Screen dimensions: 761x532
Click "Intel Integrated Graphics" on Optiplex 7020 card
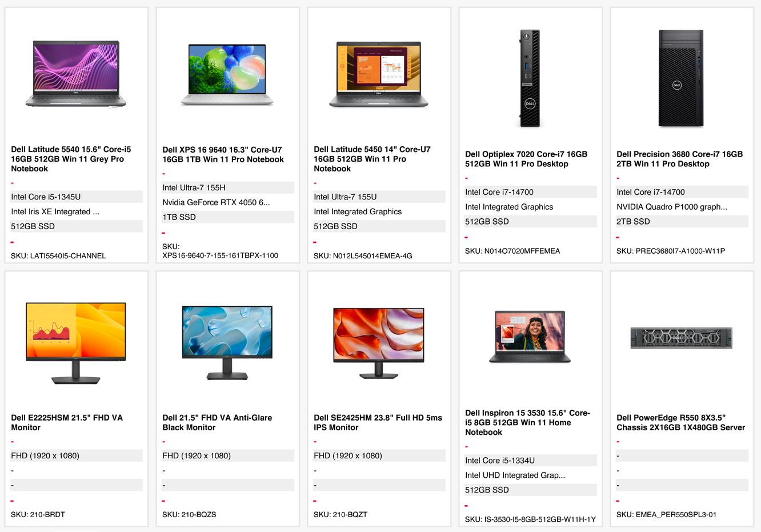(x=531, y=207)
